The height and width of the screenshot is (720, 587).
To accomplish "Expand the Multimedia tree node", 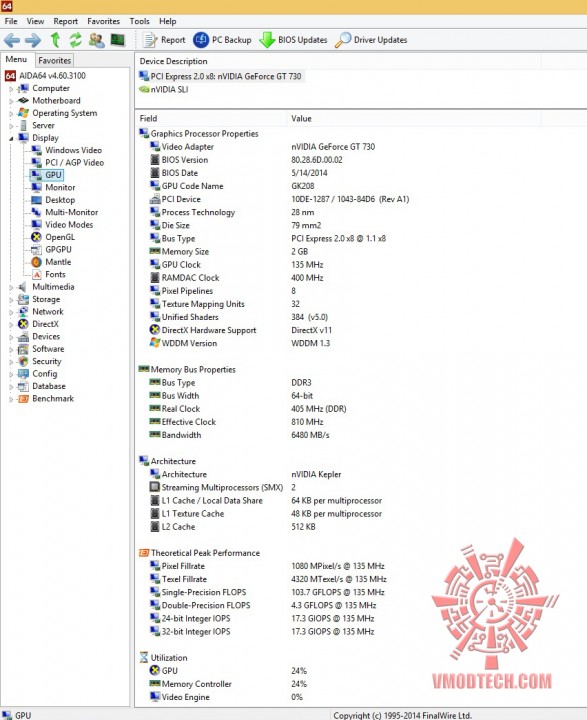I will pos(11,287).
